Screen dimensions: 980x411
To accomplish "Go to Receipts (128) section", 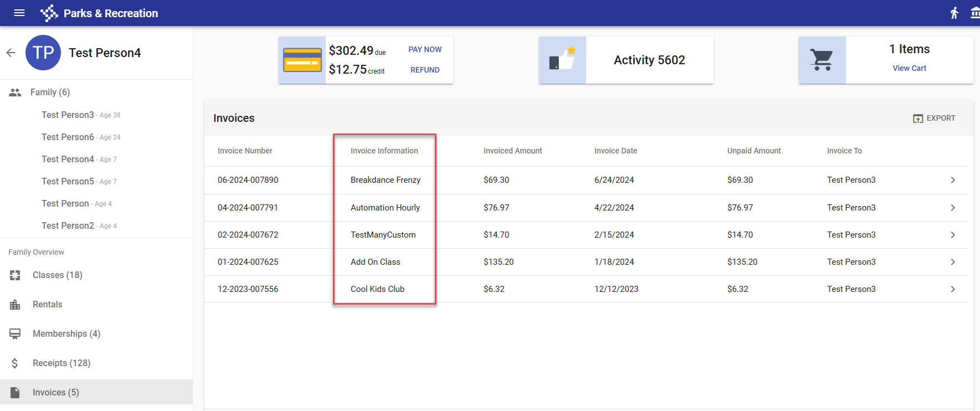I will point(61,363).
